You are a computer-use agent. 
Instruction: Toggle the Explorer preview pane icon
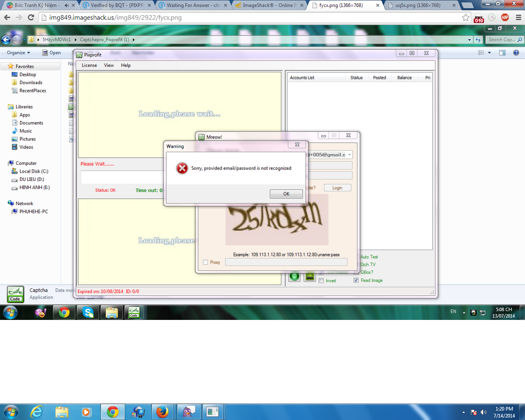pos(502,52)
